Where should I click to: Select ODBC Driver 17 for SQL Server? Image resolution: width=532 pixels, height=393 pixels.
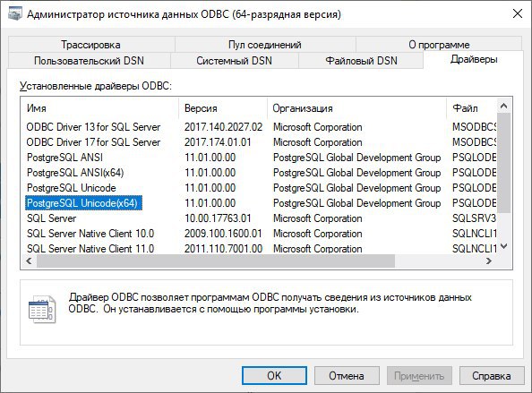93,142
